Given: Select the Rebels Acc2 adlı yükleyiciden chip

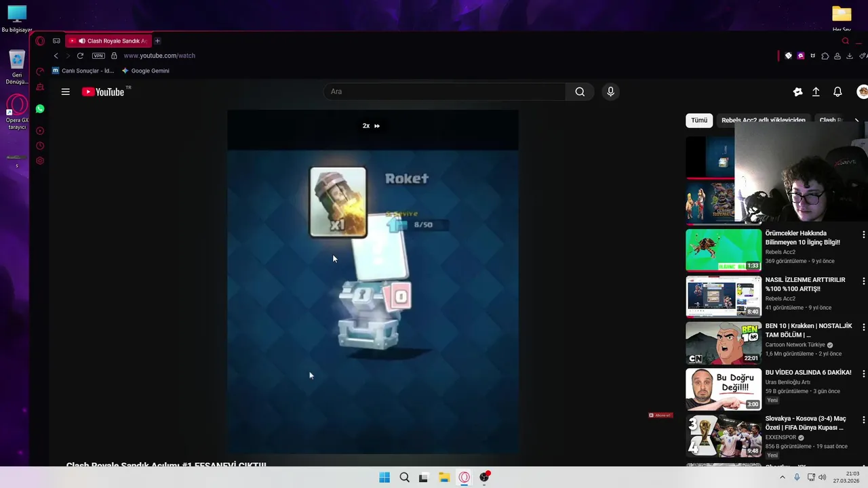Looking at the screenshot, I should pos(764,120).
